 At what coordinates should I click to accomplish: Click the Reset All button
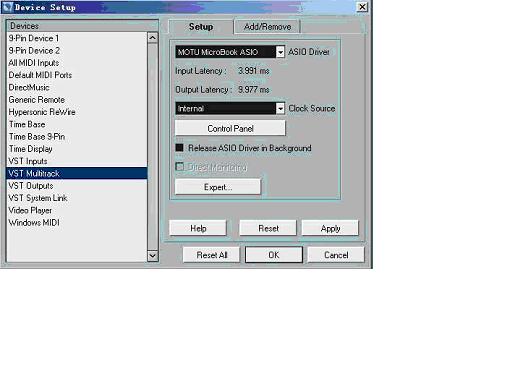pyautogui.click(x=212, y=255)
